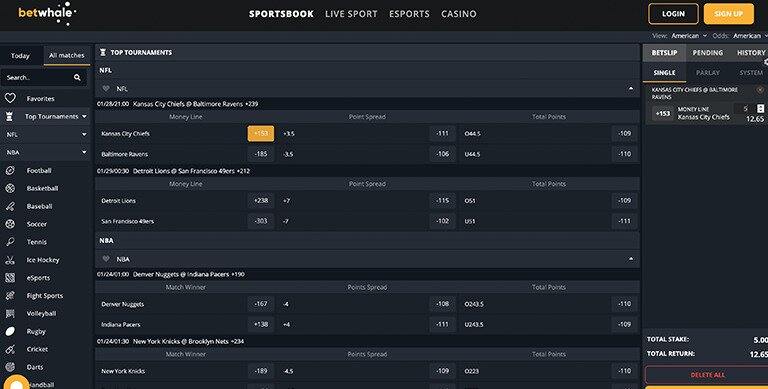768x389 pixels.
Task: Toggle O44.5 total points at -109
Action: coord(624,133)
